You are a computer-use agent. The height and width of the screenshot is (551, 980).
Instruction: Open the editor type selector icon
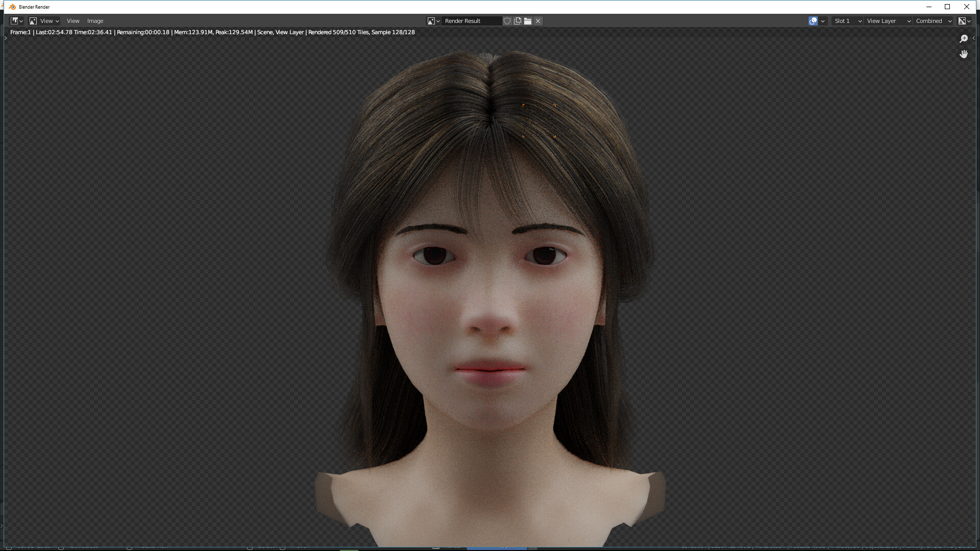click(14, 21)
